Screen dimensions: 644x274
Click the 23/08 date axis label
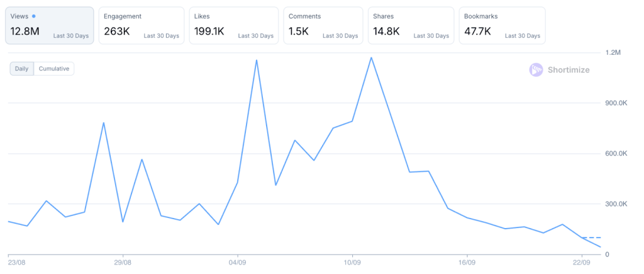pos(17,263)
